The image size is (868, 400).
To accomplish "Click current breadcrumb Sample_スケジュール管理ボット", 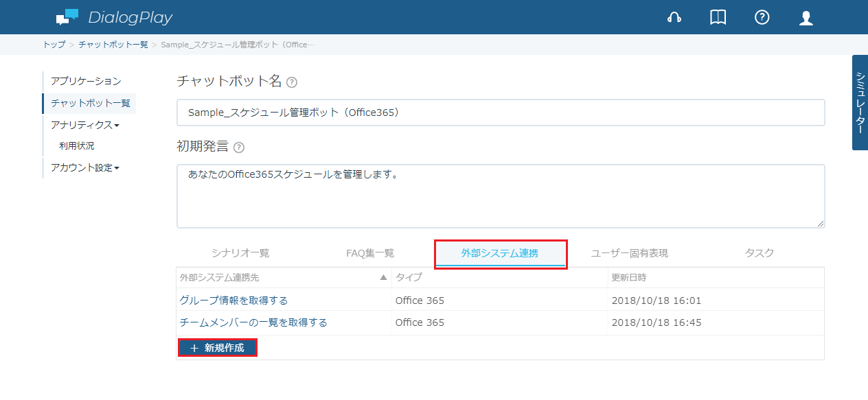I will coord(238,45).
